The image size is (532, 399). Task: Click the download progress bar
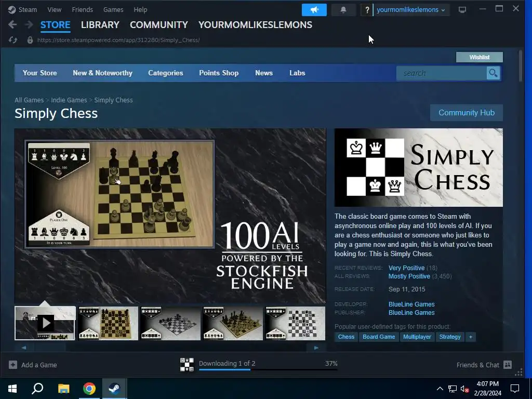(x=268, y=369)
